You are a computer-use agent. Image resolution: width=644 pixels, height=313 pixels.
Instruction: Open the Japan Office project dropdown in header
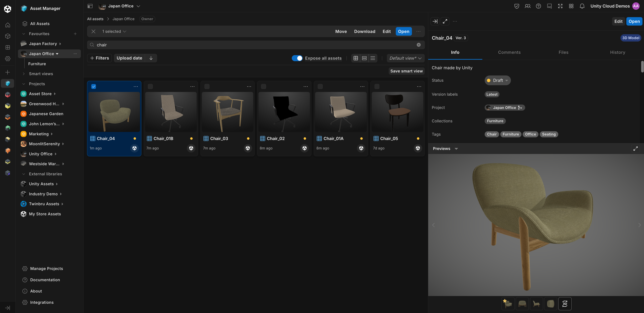pos(119,6)
